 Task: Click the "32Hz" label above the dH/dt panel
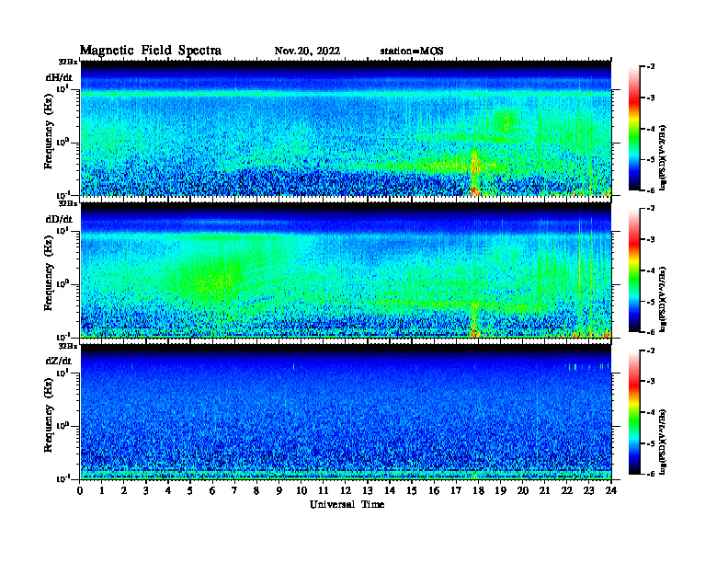68,62
